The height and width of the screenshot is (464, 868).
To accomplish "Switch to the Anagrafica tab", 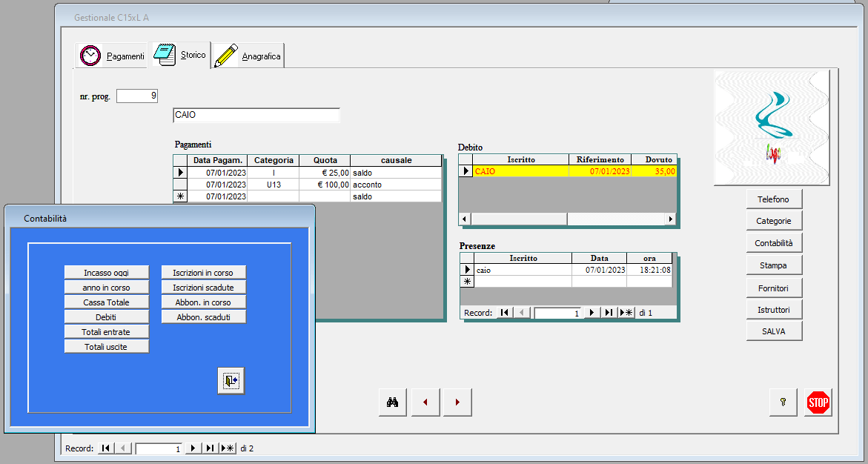I will pos(248,56).
